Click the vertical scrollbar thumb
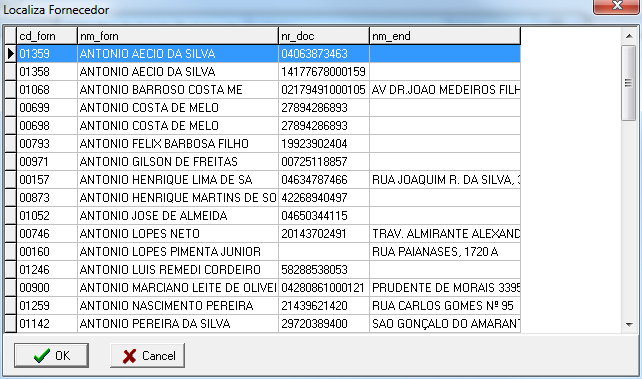 point(628,83)
